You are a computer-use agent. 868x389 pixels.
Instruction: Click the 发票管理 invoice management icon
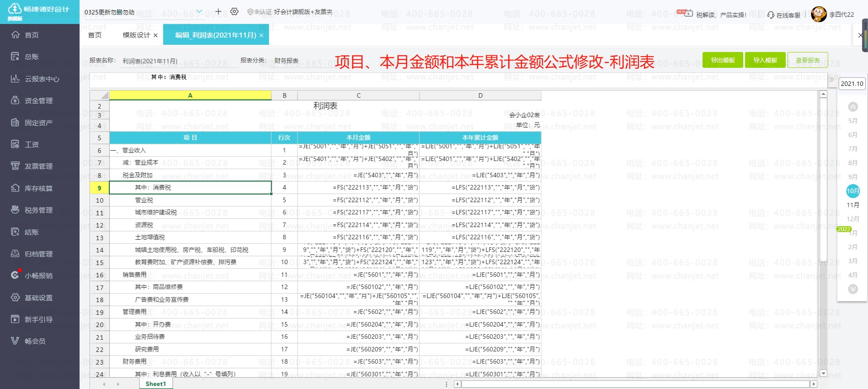pyautogui.click(x=15, y=166)
